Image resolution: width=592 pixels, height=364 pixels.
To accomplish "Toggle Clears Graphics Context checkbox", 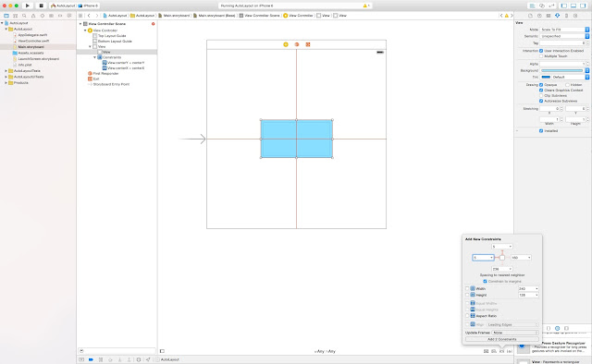I will pos(541,91).
